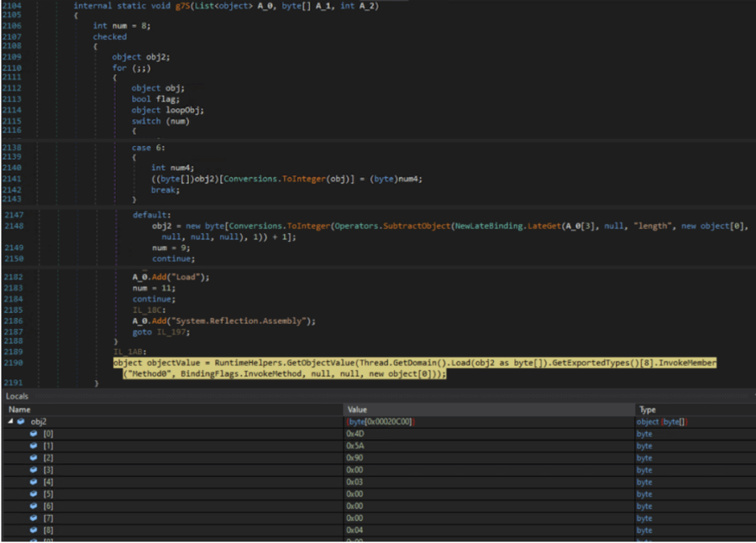Click the icon beside array element [2]
Image resolution: width=756 pixels, height=543 pixels.
[33, 457]
